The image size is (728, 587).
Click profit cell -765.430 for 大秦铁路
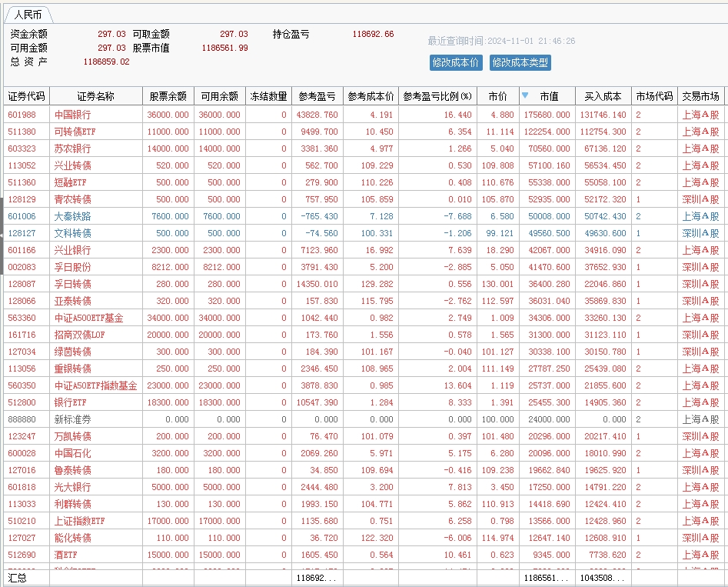click(x=320, y=216)
